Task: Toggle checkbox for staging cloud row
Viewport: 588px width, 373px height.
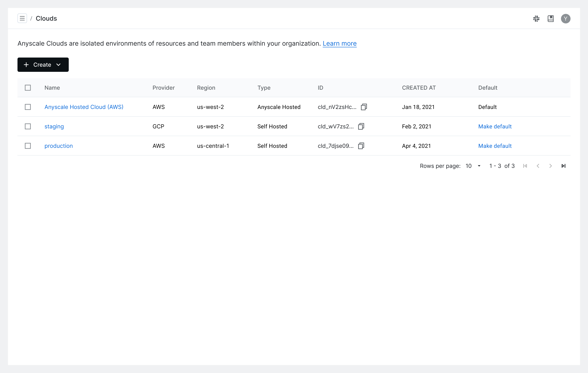Action: click(x=28, y=126)
